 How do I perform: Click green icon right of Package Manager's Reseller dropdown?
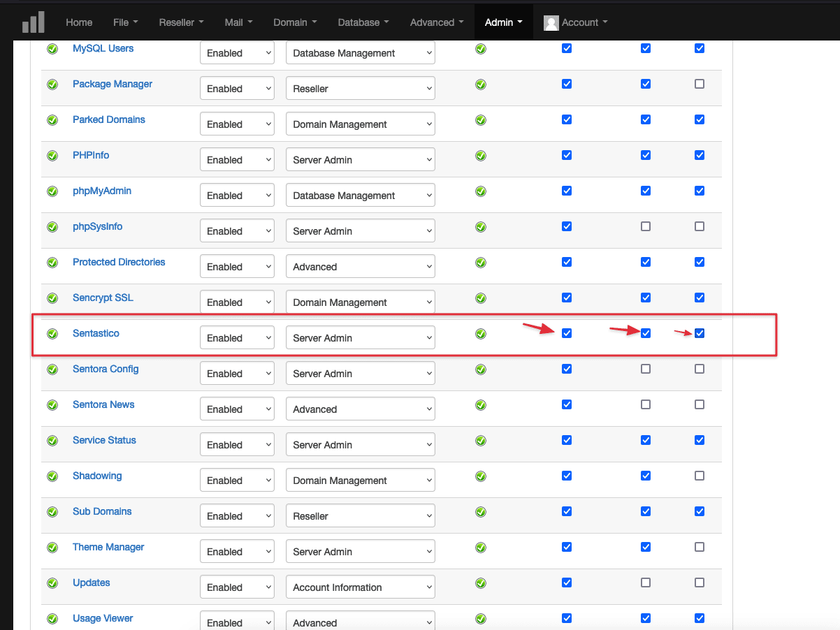[481, 85]
